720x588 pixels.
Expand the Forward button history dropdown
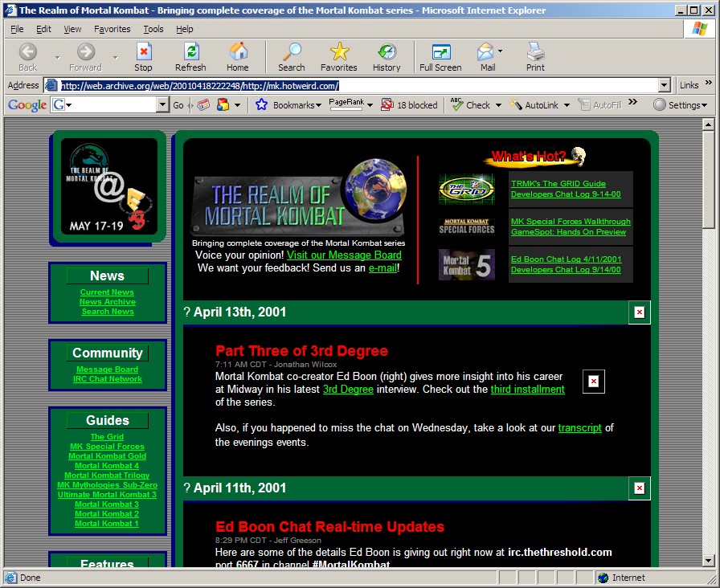click(x=115, y=57)
